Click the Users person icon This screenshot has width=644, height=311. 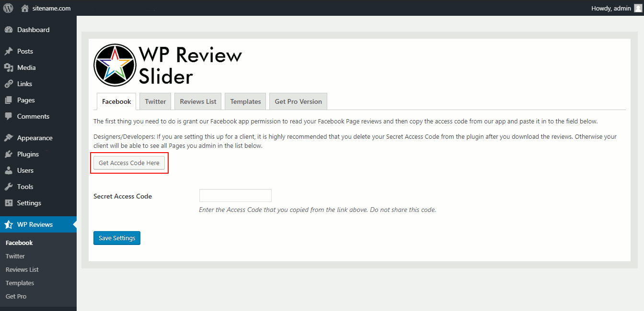(x=9, y=170)
